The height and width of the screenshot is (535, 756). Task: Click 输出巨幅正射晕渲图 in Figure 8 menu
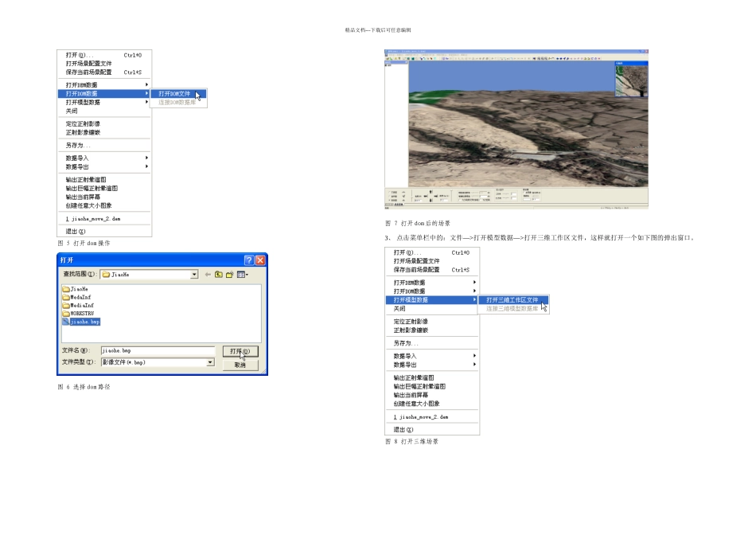[431, 386]
